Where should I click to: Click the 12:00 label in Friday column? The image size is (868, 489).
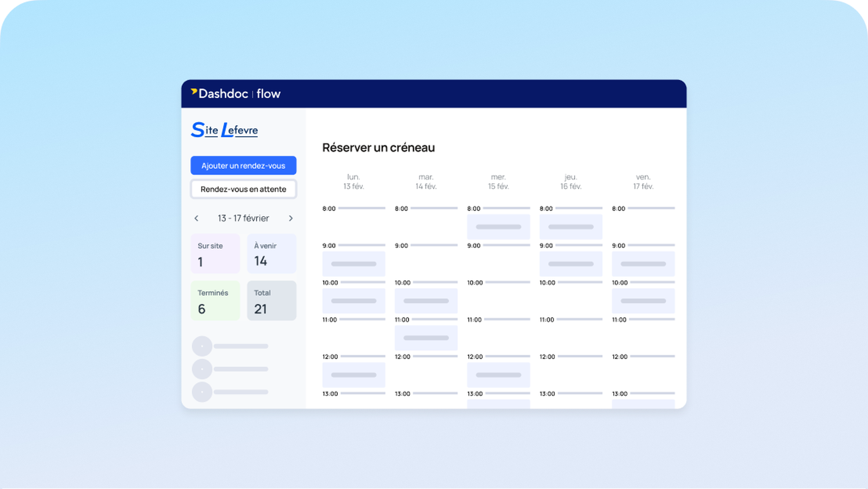[620, 357]
